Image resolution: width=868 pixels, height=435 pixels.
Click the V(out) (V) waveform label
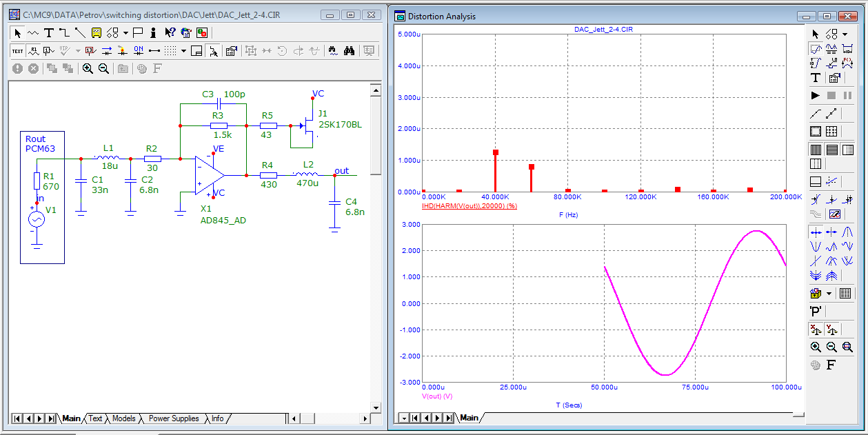click(436, 397)
